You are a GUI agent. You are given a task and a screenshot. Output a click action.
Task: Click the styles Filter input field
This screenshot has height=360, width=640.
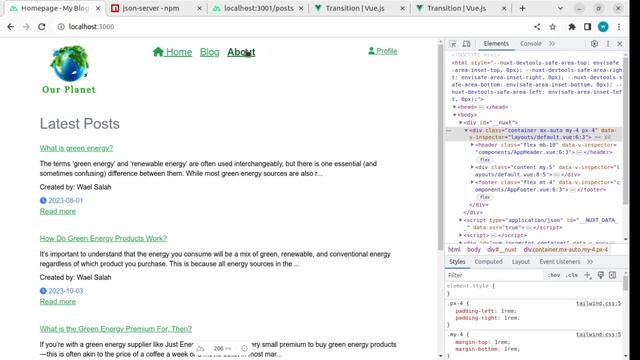(495, 275)
